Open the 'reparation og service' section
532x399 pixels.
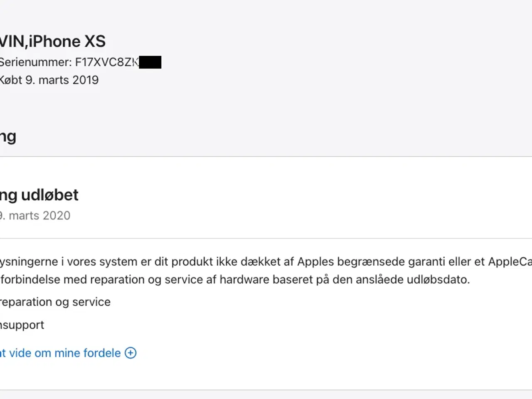[x=55, y=302]
